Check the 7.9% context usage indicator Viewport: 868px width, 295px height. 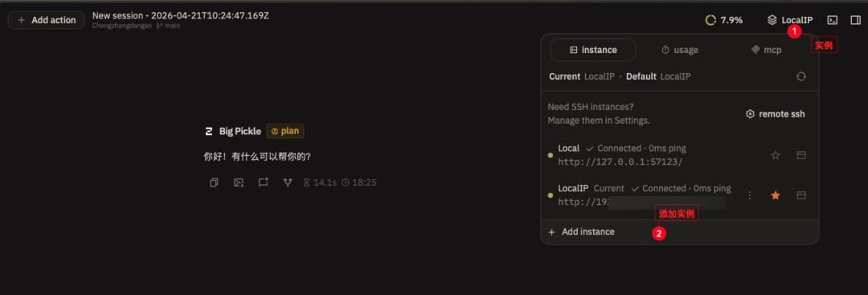[724, 20]
